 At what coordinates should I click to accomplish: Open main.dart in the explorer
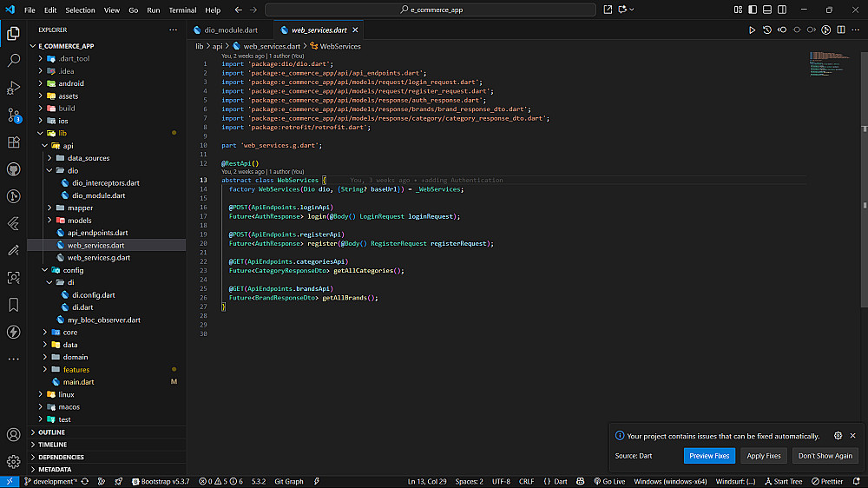[78, 382]
